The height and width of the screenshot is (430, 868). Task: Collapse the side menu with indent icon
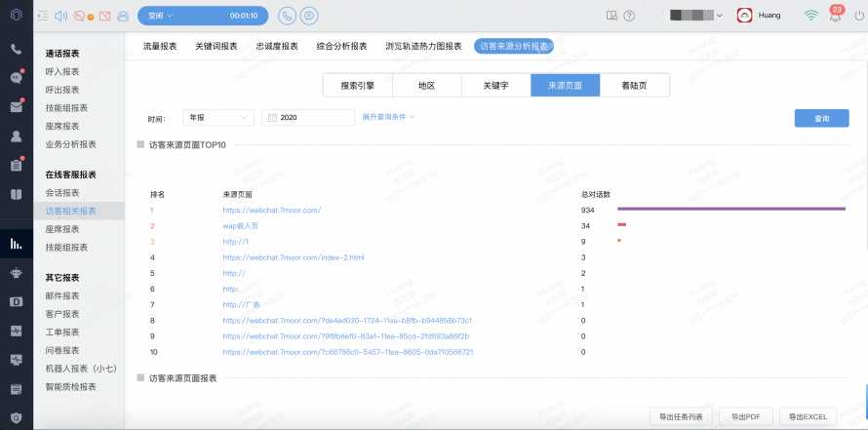pyautogui.click(x=43, y=16)
